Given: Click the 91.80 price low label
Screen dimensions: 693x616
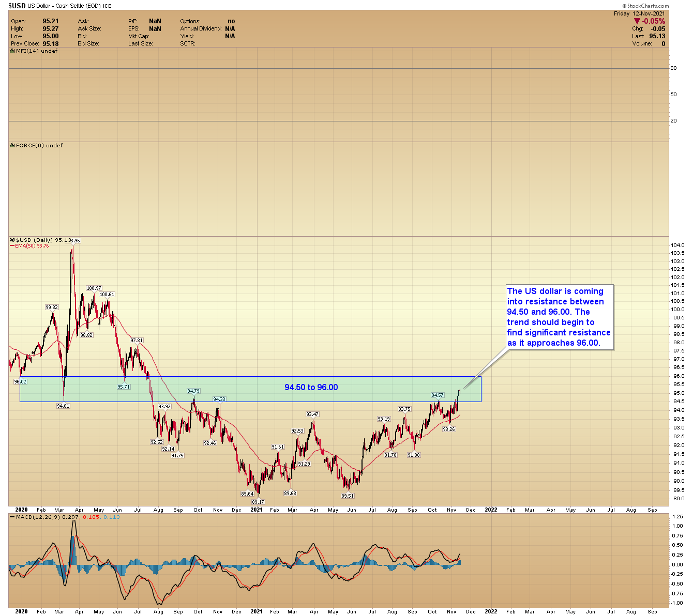Looking at the screenshot, I should (x=414, y=455).
